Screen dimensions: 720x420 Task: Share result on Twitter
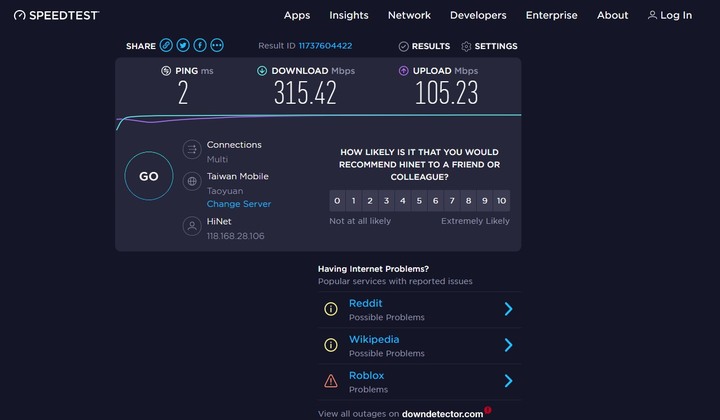[x=183, y=45]
